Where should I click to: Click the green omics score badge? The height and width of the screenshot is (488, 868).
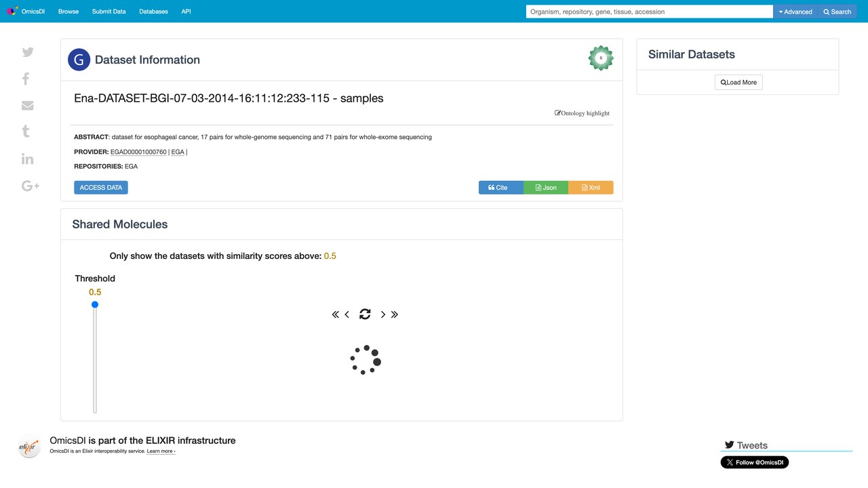click(x=601, y=58)
